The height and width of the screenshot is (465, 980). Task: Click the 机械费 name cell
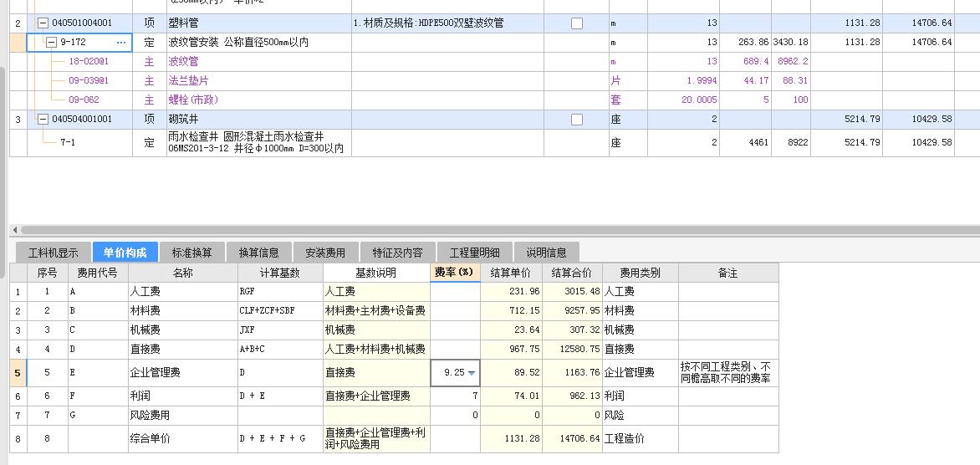(182, 330)
